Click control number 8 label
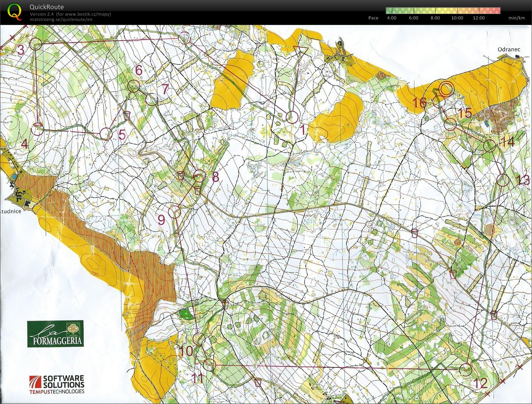532x404 pixels. (215, 176)
